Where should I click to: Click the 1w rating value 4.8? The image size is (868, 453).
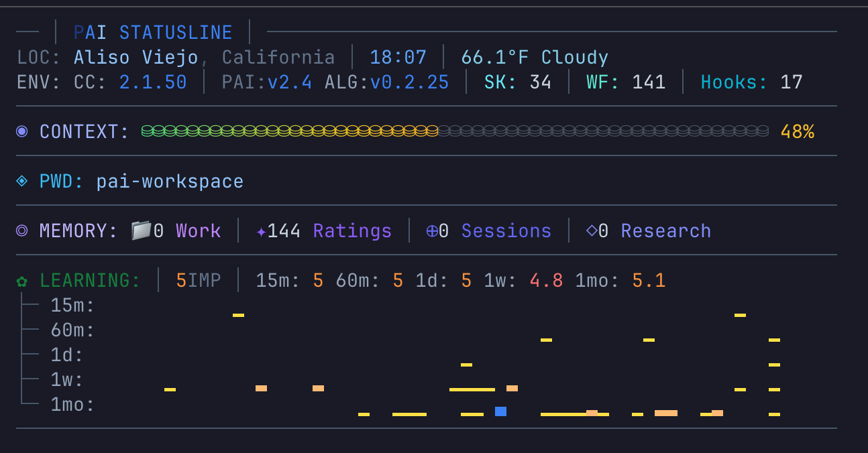[546, 281]
